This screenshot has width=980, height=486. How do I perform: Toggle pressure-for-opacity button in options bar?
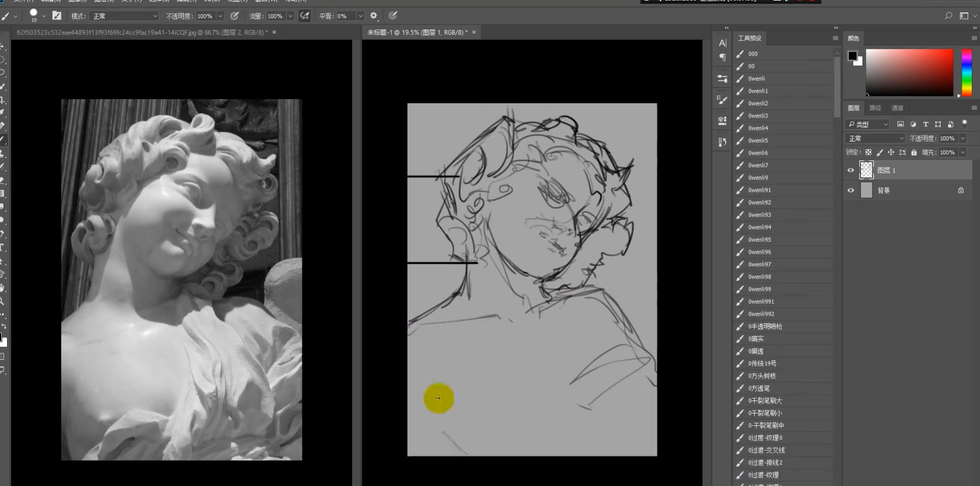tap(235, 16)
